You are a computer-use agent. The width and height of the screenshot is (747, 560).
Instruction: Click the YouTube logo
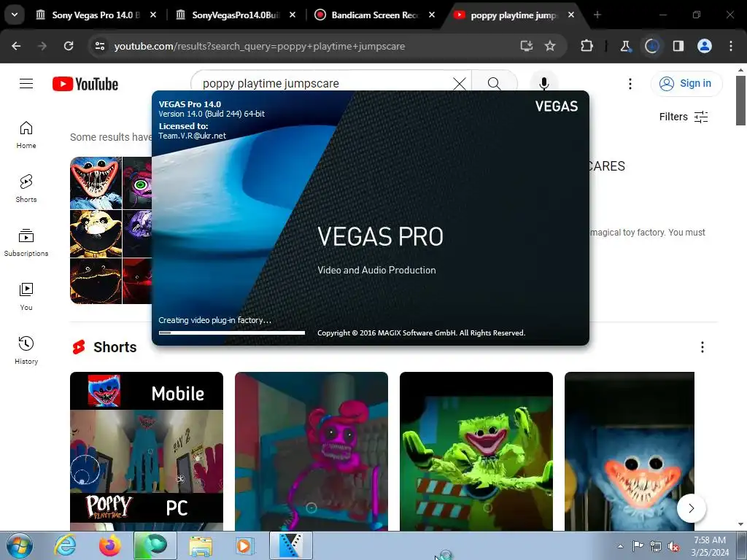[85, 84]
